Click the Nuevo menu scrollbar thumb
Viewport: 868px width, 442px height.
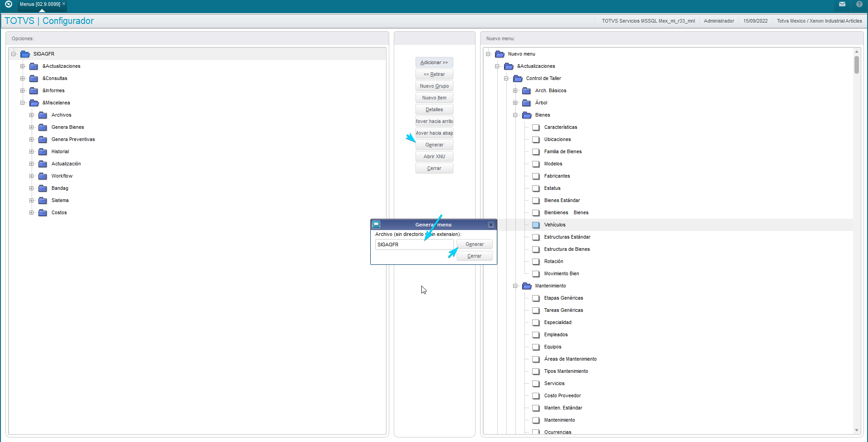[x=856, y=65]
